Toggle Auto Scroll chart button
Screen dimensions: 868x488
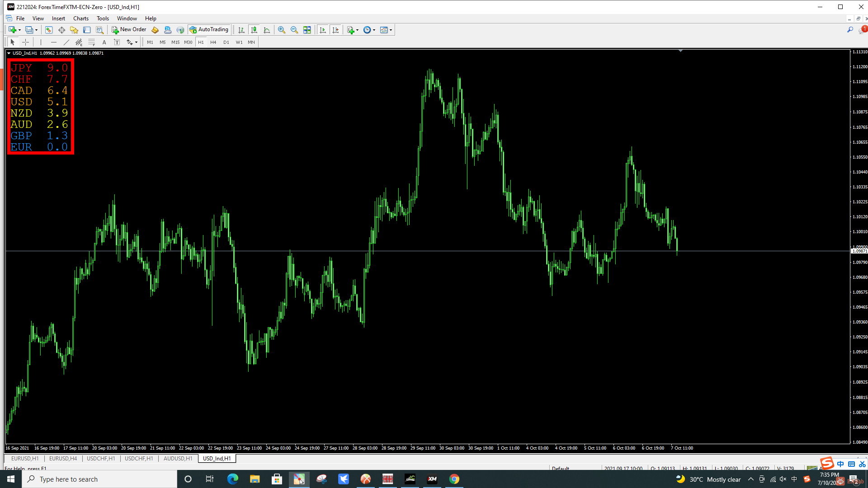tap(322, 30)
